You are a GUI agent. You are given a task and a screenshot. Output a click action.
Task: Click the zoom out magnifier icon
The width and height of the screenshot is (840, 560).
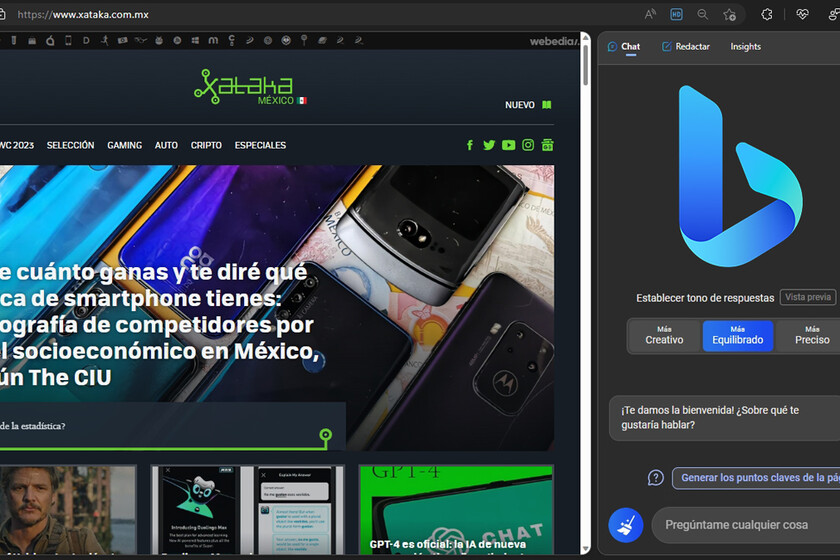pos(703,14)
